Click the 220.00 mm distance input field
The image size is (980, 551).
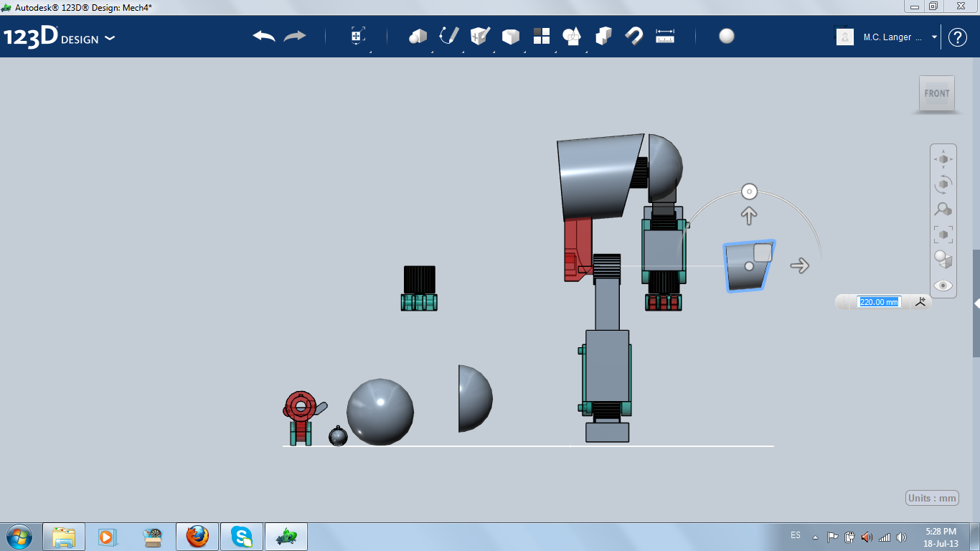point(879,302)
